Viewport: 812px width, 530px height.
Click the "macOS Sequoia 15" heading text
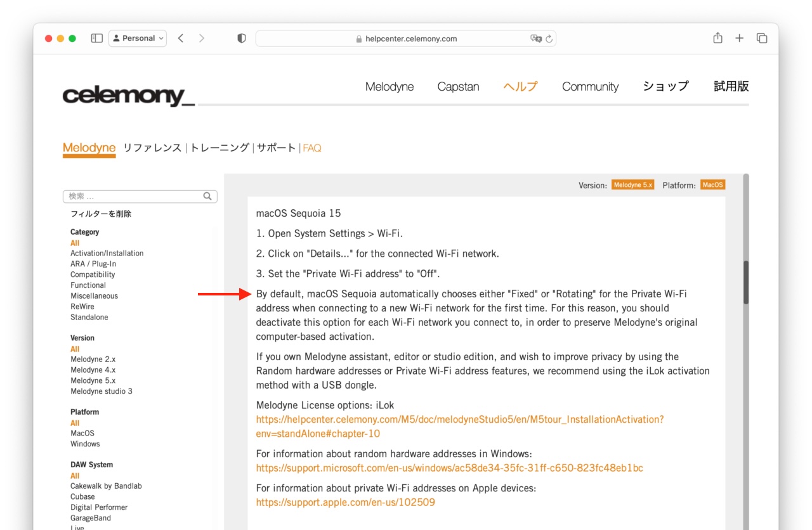click(299, 214)
